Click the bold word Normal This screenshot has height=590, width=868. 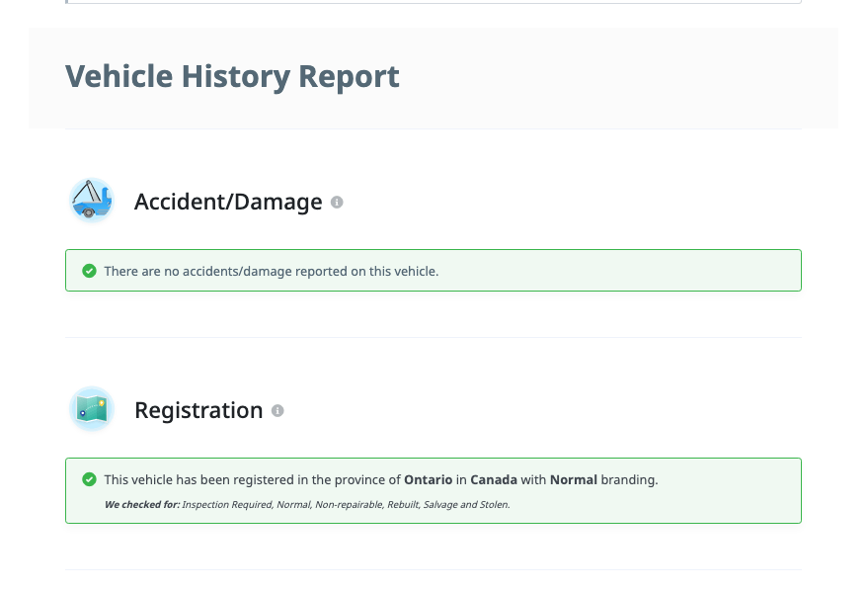coord(574,480)
